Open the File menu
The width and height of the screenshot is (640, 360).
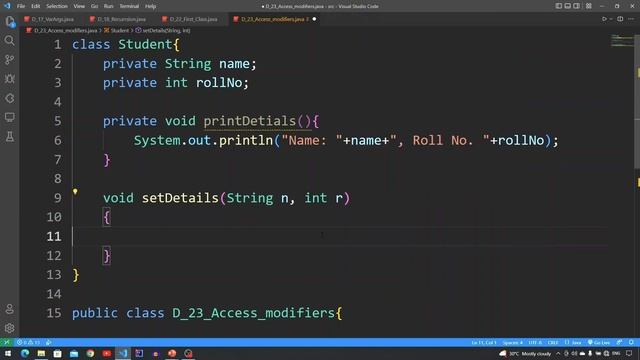[x=21, y=6]
